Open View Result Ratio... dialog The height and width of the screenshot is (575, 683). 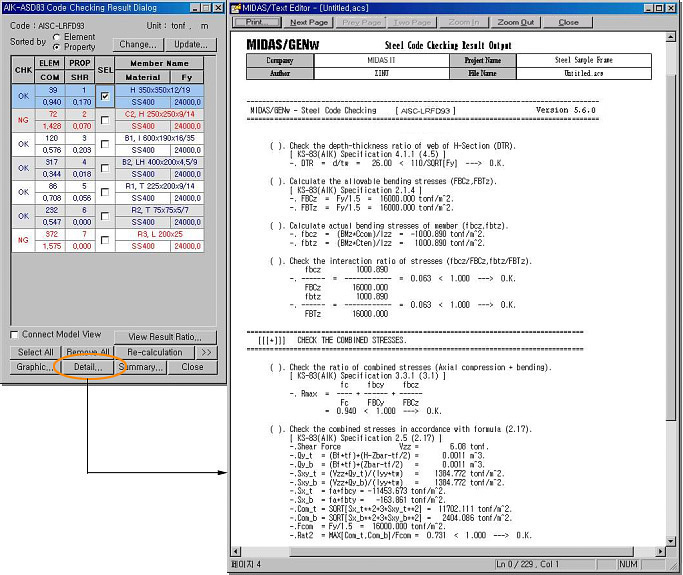point(165,337)
